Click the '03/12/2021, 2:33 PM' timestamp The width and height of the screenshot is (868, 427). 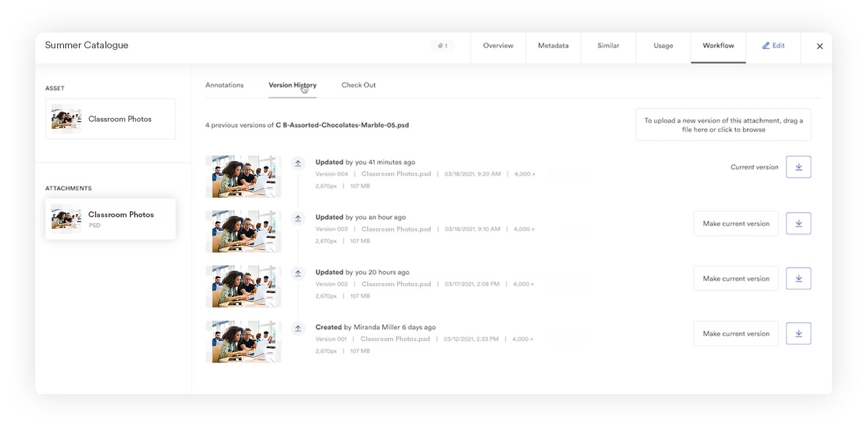[471, 339]
